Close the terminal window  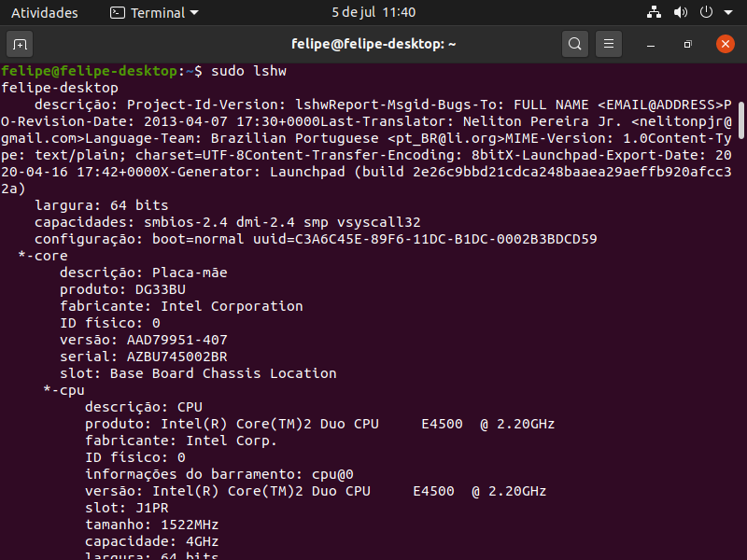726,44
